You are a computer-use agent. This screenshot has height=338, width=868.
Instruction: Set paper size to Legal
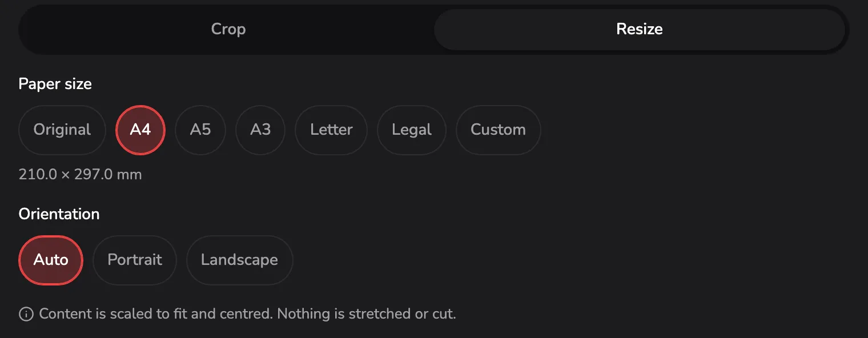412,130
